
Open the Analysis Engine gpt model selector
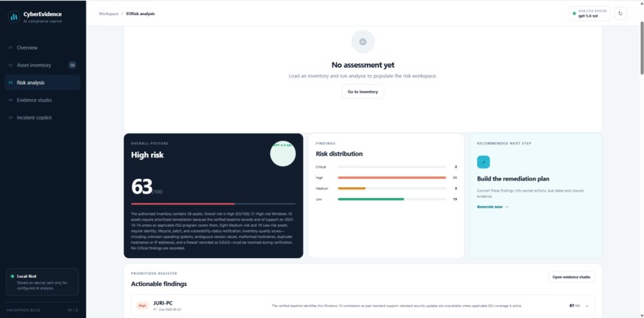[590, 14]
